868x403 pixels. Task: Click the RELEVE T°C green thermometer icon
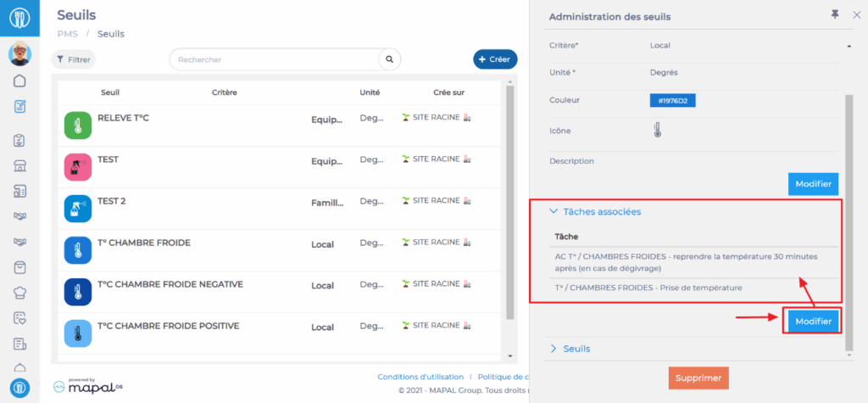(77, 126)
